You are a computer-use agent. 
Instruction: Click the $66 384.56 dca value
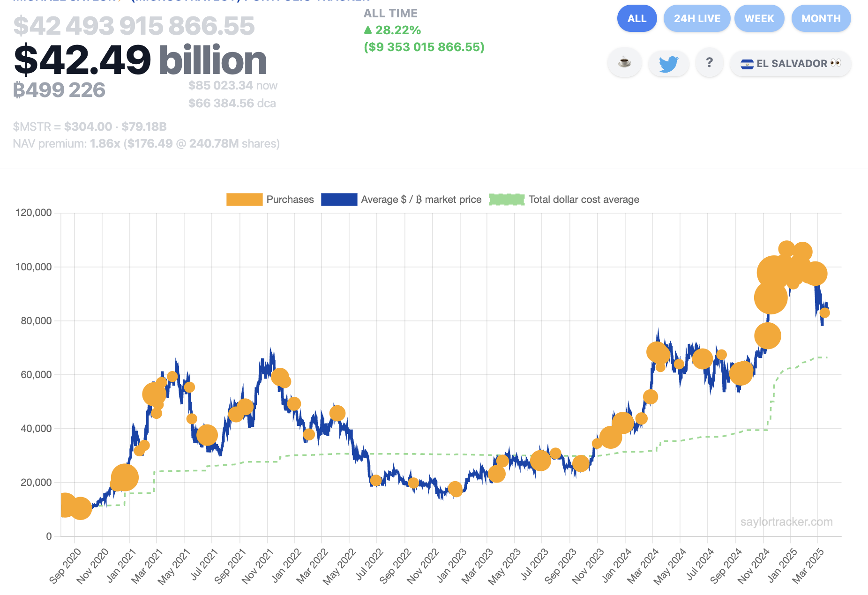point(232,103)
